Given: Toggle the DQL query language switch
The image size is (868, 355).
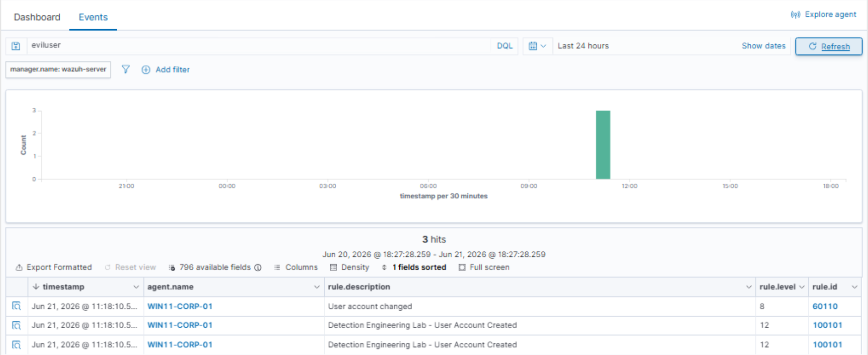Looking at the screenshot, I should pos(504,46).
